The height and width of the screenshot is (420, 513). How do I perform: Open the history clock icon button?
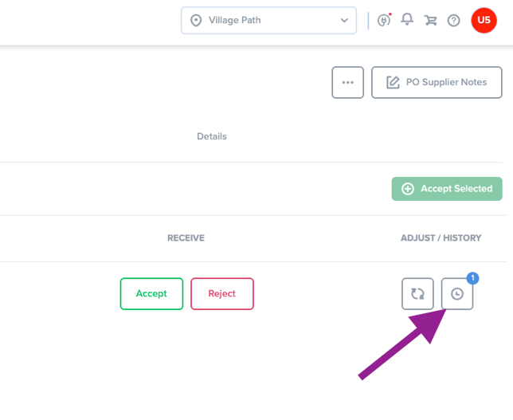click(457, 293)
